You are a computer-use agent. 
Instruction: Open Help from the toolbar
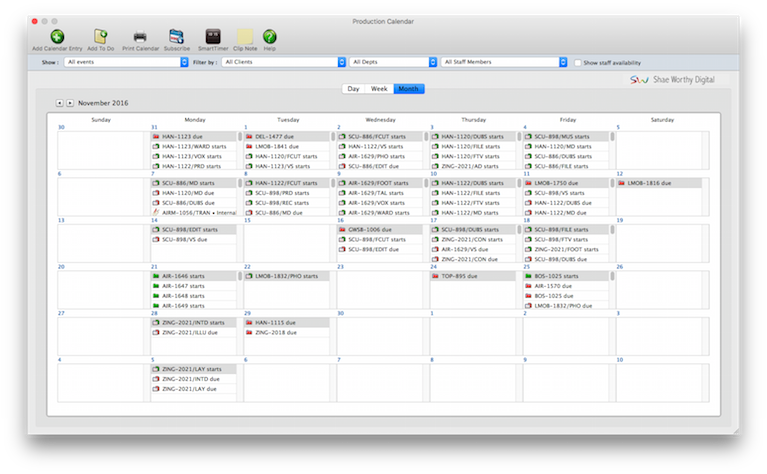tap(270, 37)
